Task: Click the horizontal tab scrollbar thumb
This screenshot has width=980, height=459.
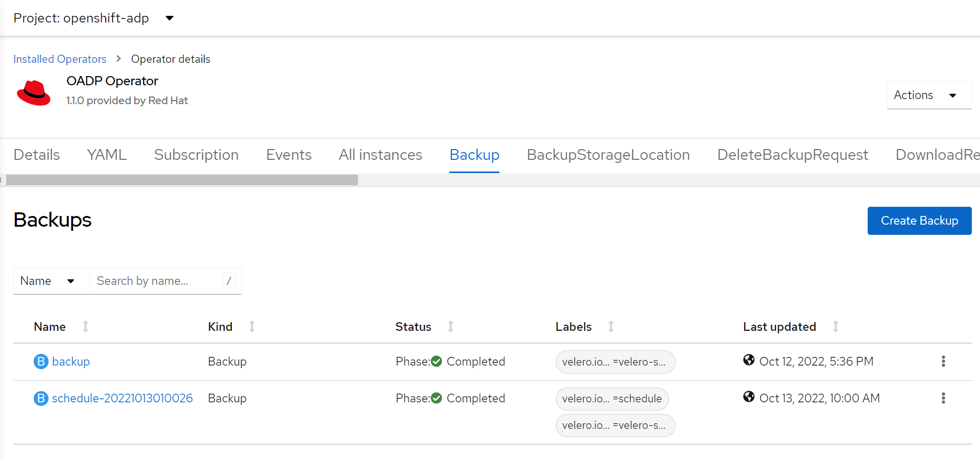Action: click(x=182, y=180)
